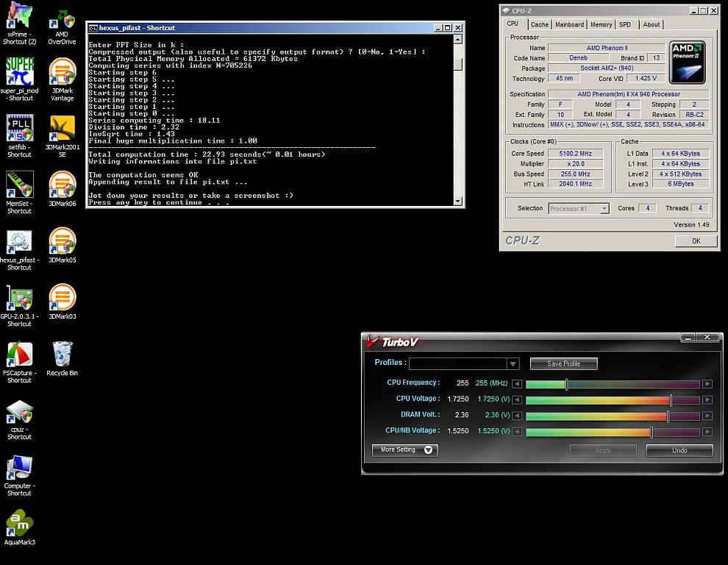This screenshot has width=728, height=565.
Task: Adjust the CPU/NB Voltage slider handle
Action: pyautogui.click(x=652, y=432)
